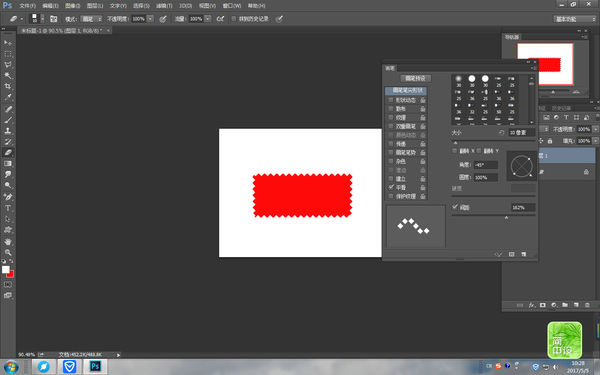This screenshot has width=600, height=375.
Task: Select the Zoom tool
Action: click(8, 253)
